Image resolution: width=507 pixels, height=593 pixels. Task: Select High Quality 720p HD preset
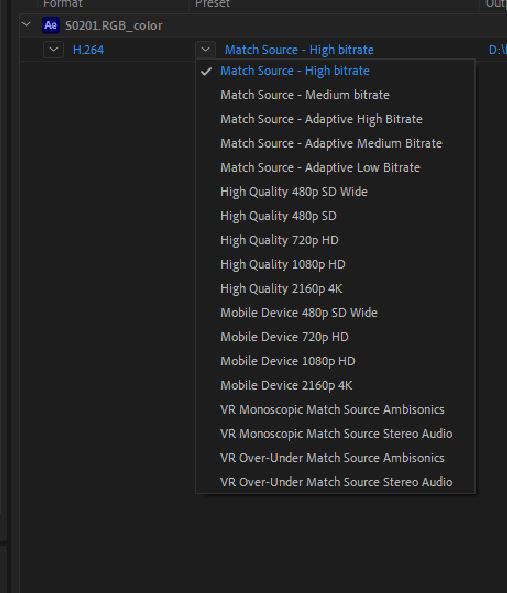(x=335, y=240)
